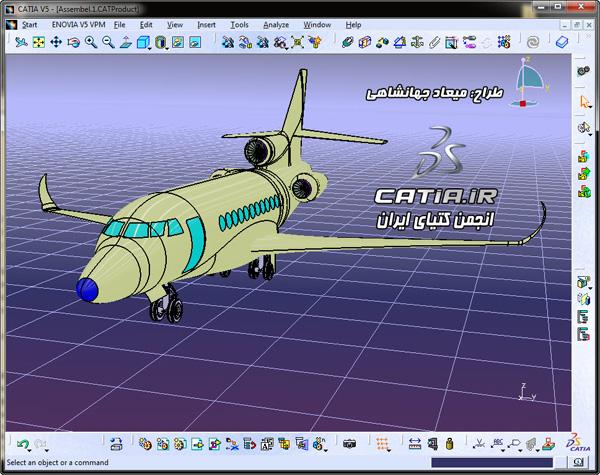Click the dark power input field in status bar
This screenshot has height=475, width=600.
click(492, 463)
